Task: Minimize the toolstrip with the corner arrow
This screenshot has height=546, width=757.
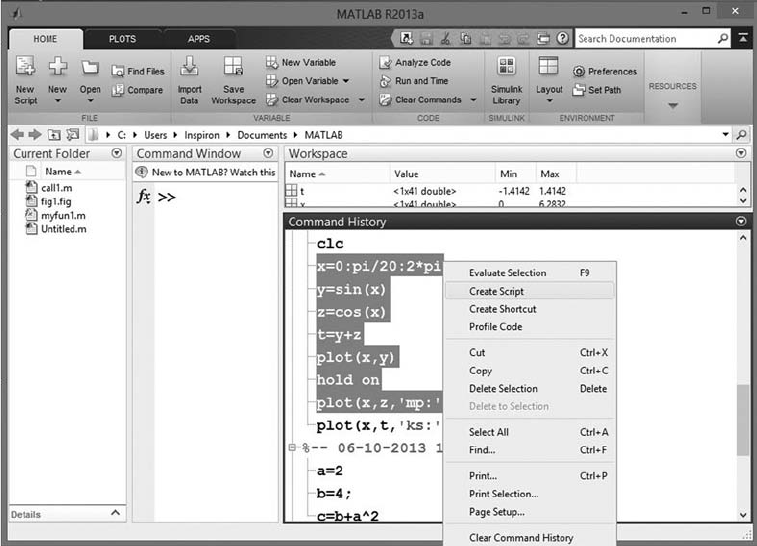Action: pyautogui.click(x=743, y=38)
